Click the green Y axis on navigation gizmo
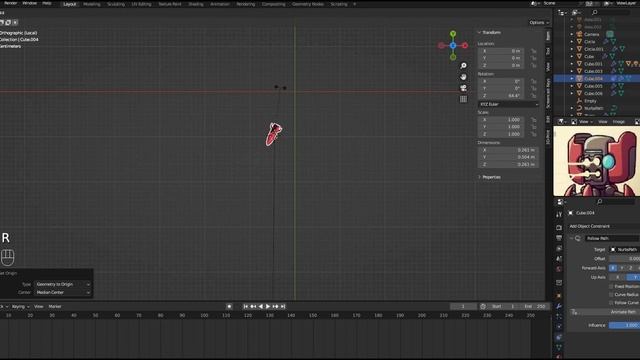The width and height of the screenshot is (640, 360). 453,33
